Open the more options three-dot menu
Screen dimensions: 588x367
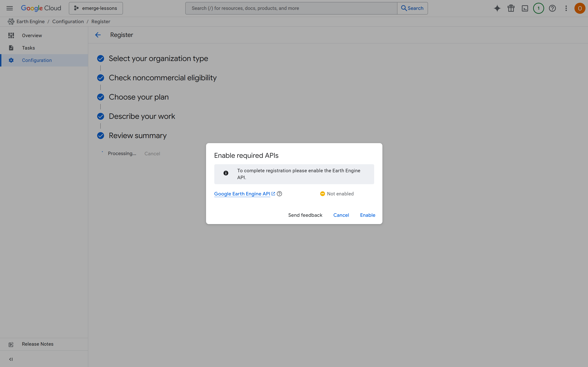click(566, 8)
